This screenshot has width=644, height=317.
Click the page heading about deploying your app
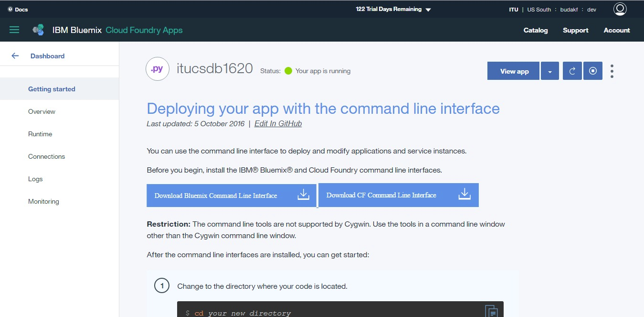(323, 109)
